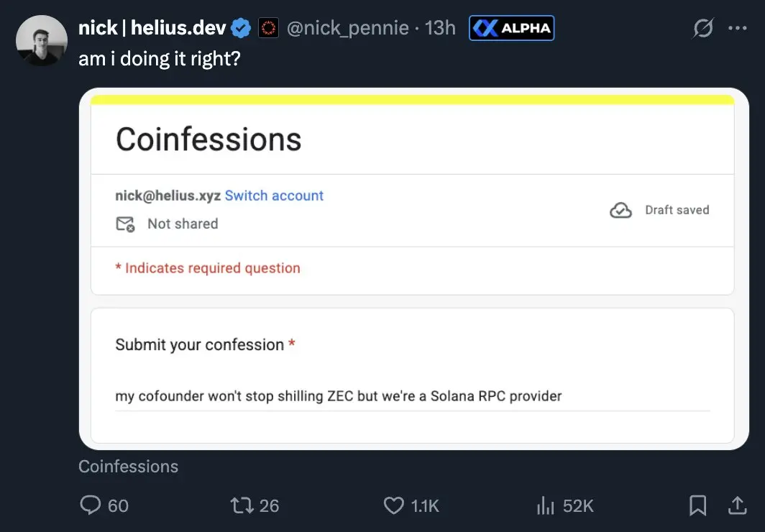
Task: Open nick's profile avatar photo
Action: (x=42, y=40)
